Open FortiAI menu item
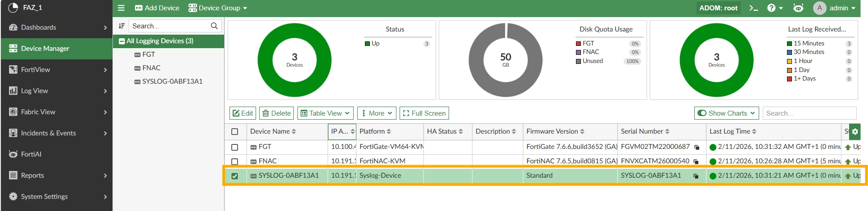The width and height of the screenshot is (868, 211). [56, 154]
